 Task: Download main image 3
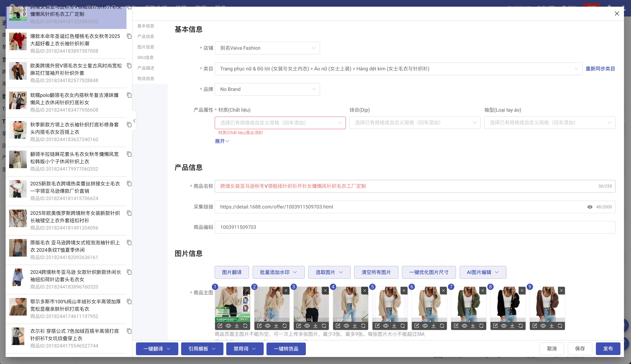coord(315,326)
